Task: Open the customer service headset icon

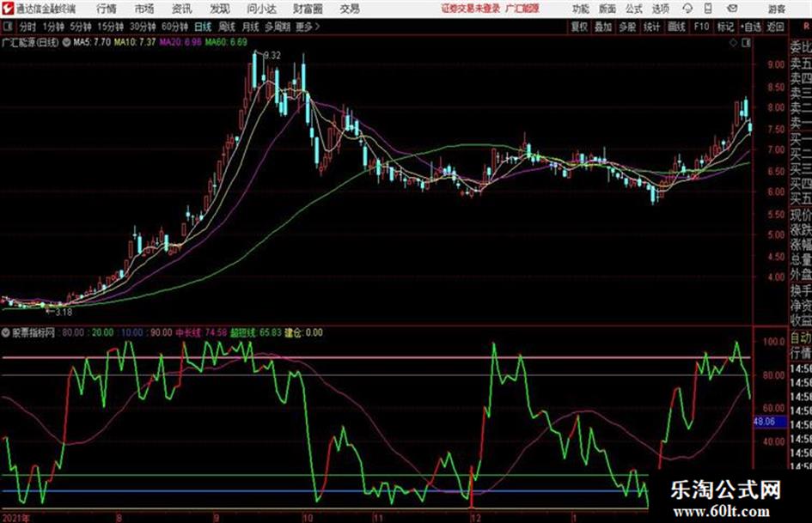Action: point(687,9)
